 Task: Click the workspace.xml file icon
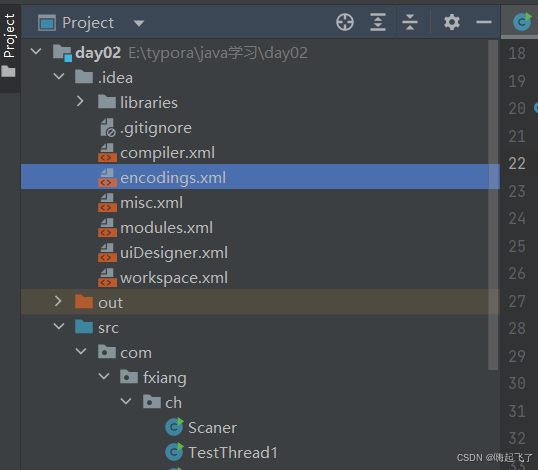(x=107, y=278)
